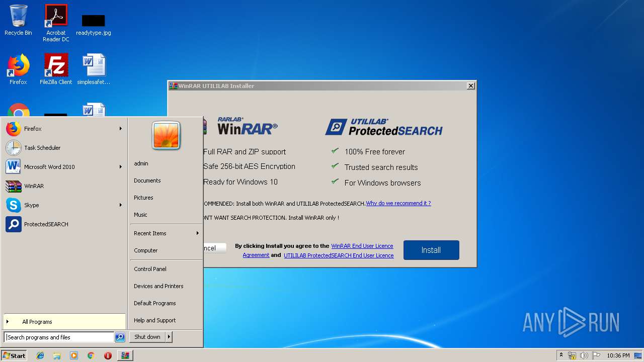This screenshot has height=362, width=644.
Task: Expand the Skype jump list arrow
Action: pos(121,205)
